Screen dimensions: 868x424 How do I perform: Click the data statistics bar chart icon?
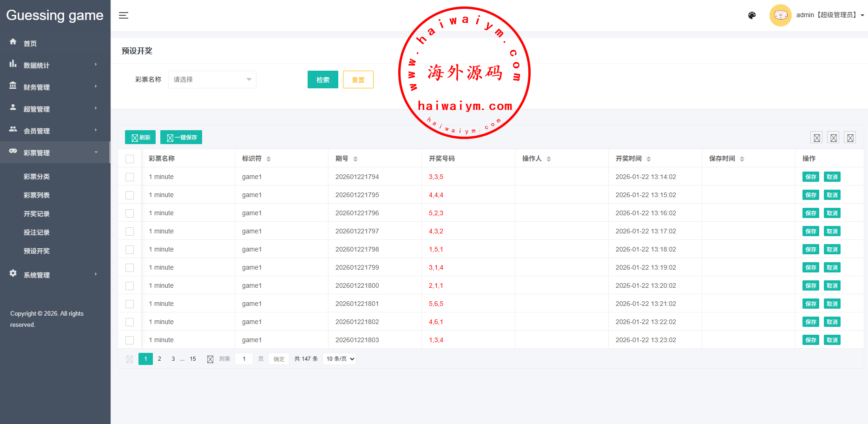(x=13, y=64)
